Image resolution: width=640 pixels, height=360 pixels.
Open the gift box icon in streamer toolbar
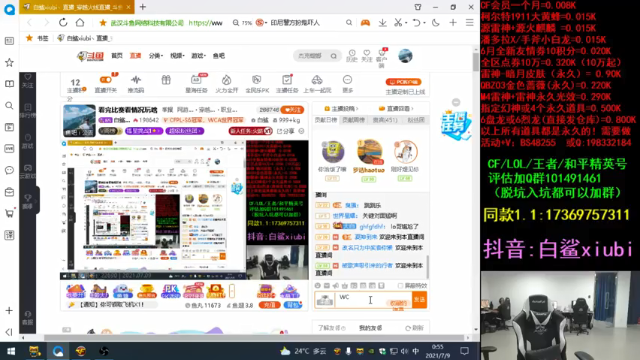tap(166, 80)
